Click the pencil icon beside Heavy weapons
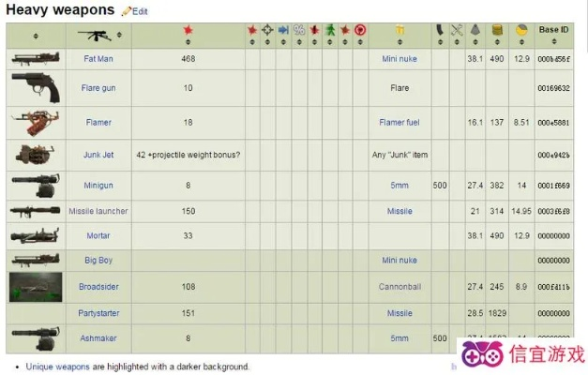The image size is (588, 375). coord(127,11)
